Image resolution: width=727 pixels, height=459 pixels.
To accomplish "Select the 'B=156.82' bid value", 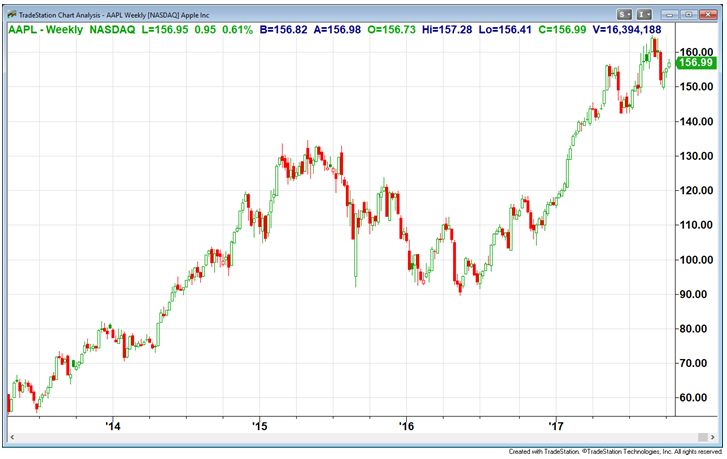I will click(283, 30).
